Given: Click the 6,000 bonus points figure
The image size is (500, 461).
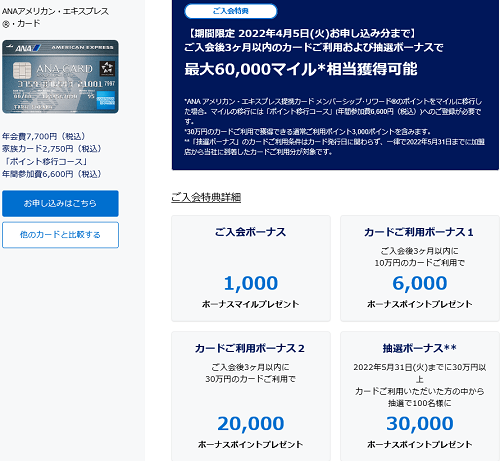Looking at the screenshot, I should click(x=420, y=283).
